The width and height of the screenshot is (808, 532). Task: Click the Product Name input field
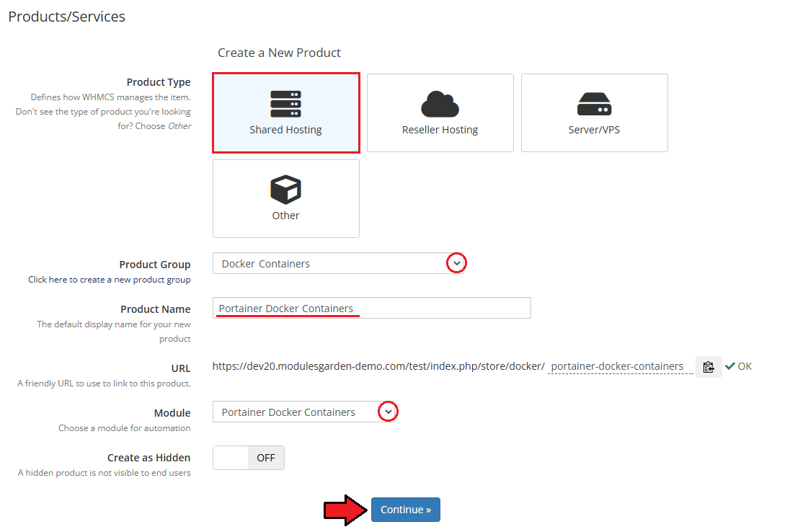pos(371,309)
